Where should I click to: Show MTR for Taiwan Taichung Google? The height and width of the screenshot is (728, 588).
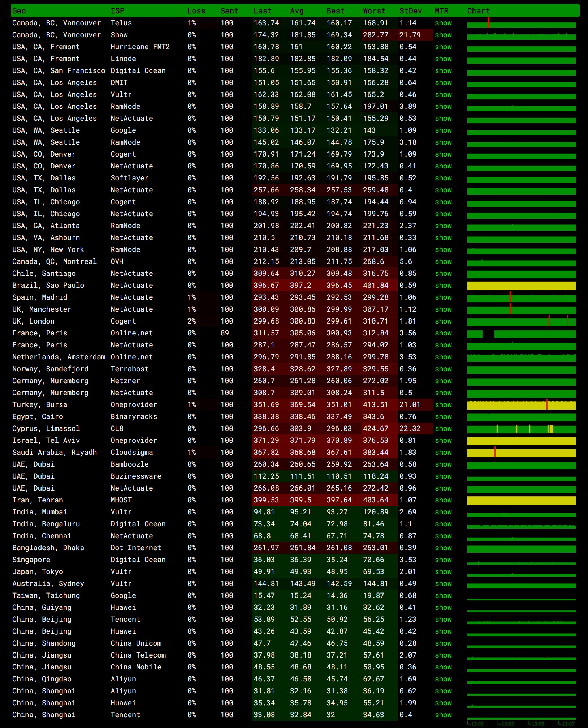443,595
